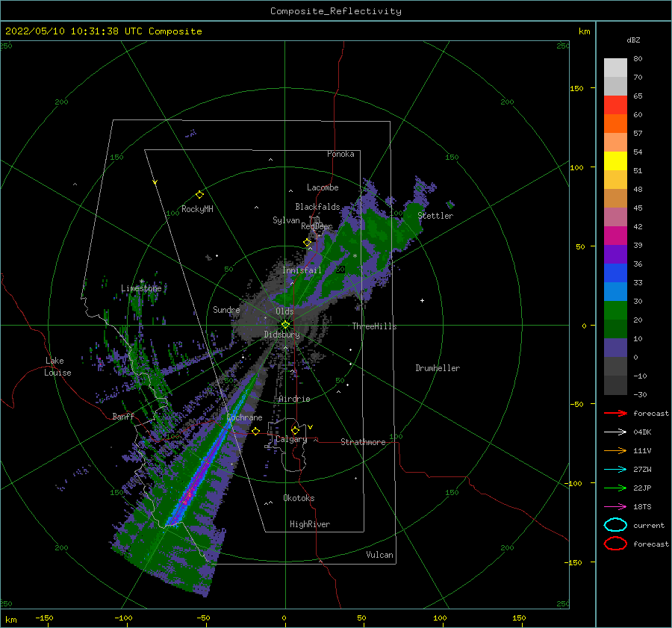This screenshot has height=628, width=672.
Task: Click the yellow diamond marker near RockyMH
Action: click(x=199, y=195)
